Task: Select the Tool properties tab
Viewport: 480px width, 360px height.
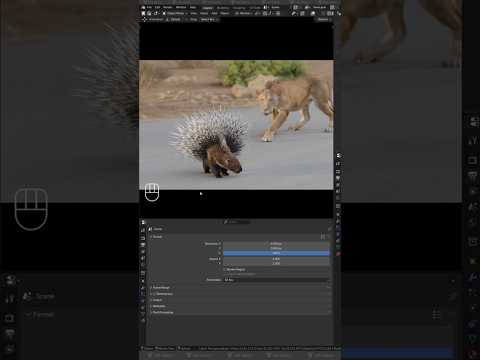Action: coord(143,230)
